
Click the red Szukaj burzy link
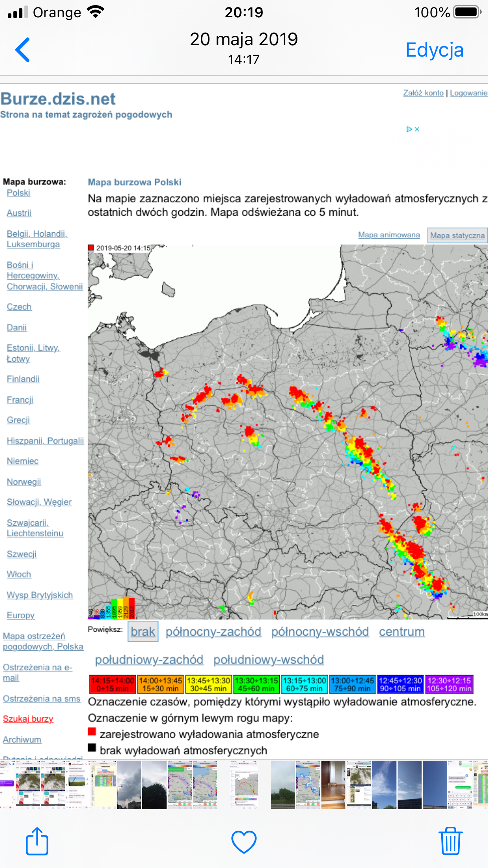click(x=28, y=719)
